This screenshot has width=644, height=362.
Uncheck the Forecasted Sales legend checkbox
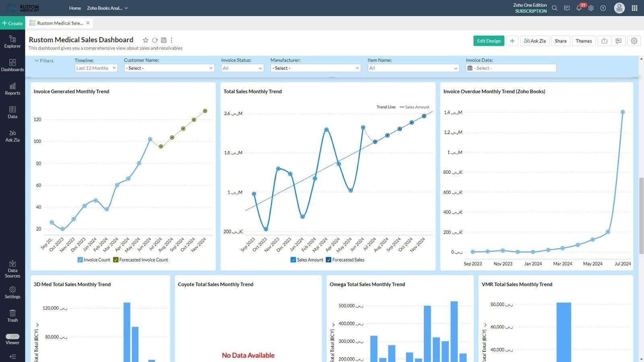coord(328,260)
